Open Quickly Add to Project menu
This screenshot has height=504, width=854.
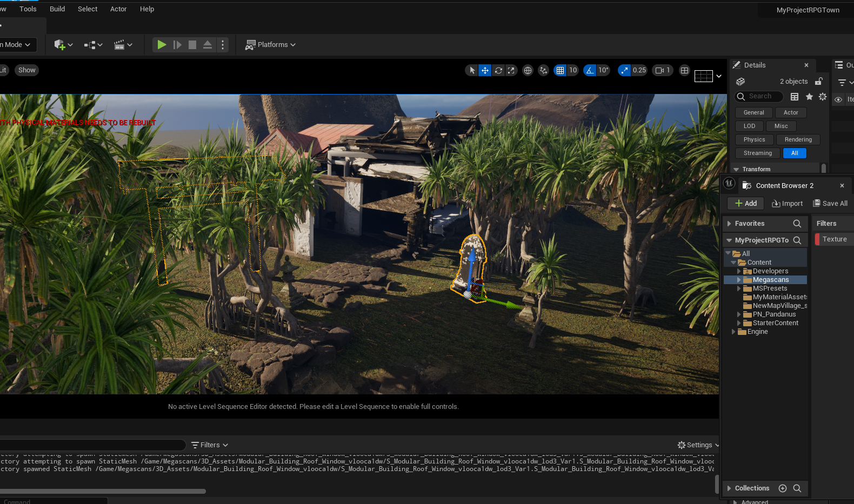63,45
